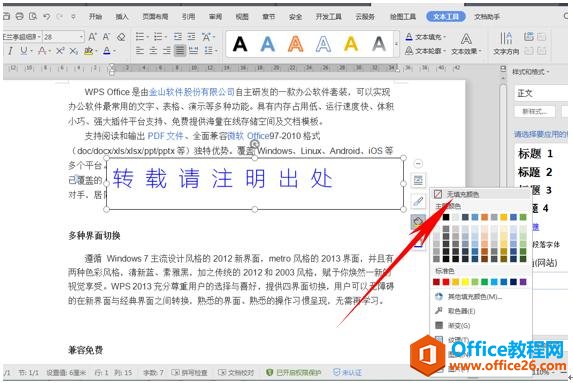Open the 绘图工具 tab
Screen dimensions: 573x383
coord(403,16)
